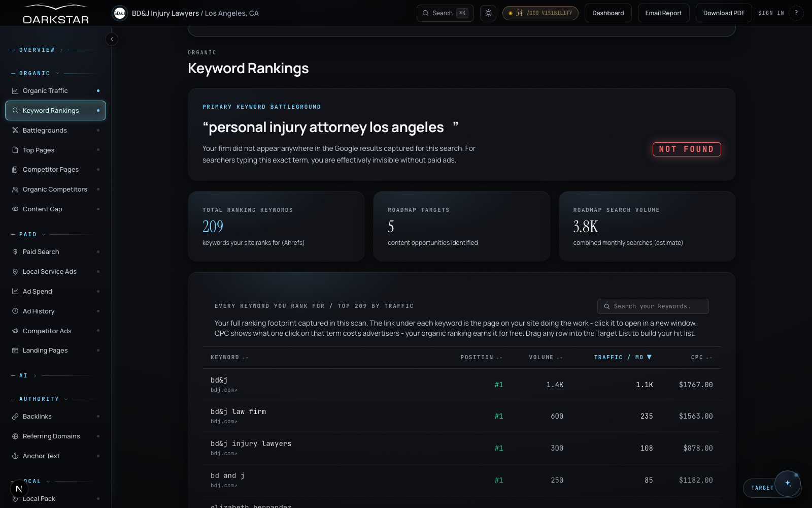Screen dimensions: 812x508
Task: Sort table by Traffic / Mo column
Action: [x=623, y=358]
